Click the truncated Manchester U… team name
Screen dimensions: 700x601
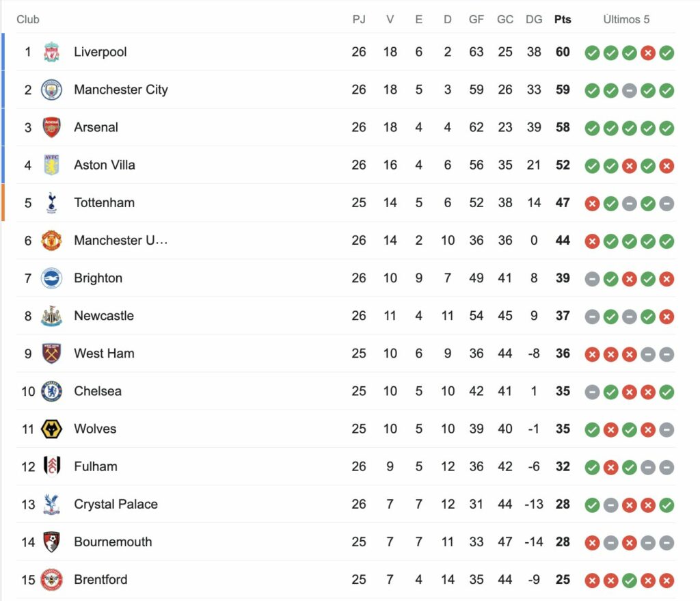[120, 240]
